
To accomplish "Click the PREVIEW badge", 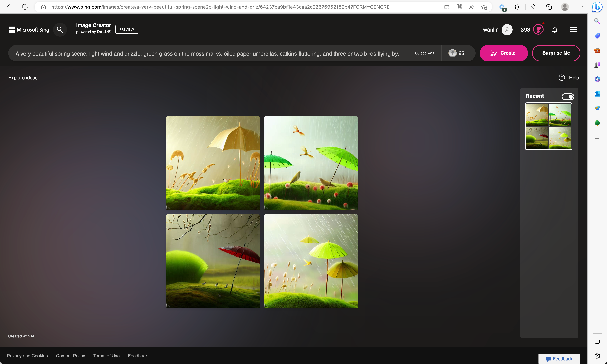I will click(x=126, y=29).
